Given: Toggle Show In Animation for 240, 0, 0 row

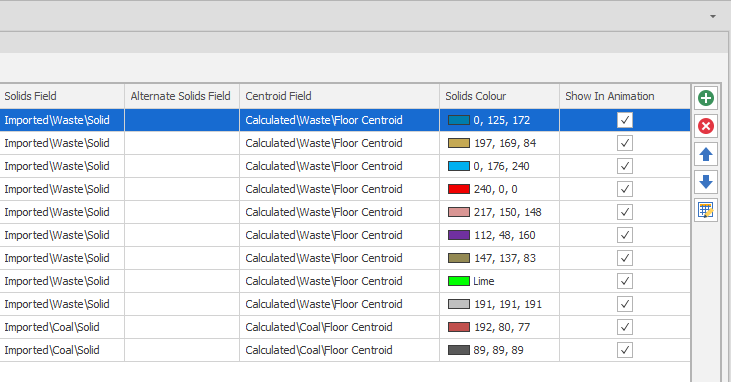Looking at the screenshot, I should point(625,189).
